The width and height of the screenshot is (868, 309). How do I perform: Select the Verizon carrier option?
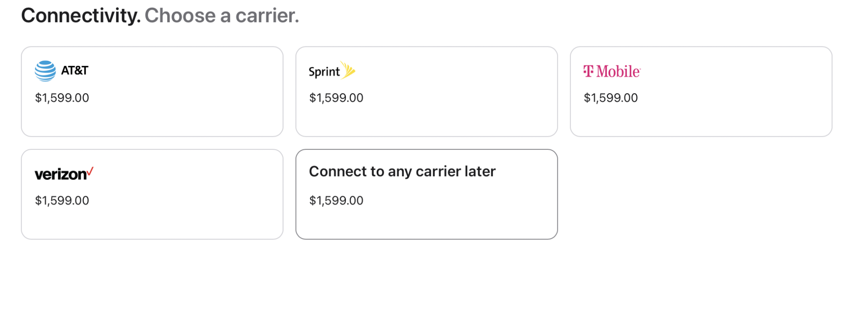(x=152, y=194)
